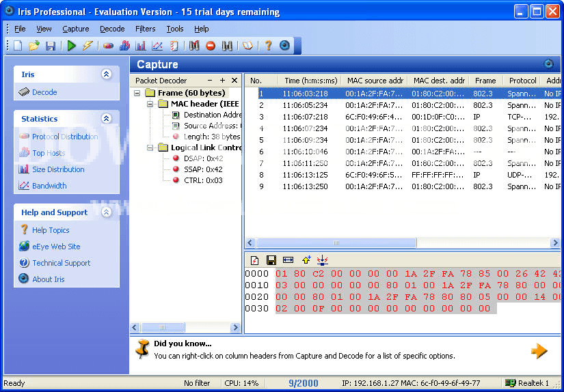This screenshot has height=392, width=564.
Task: Collapse the Iris sidebar panel chevron
Action: [106, 74]
